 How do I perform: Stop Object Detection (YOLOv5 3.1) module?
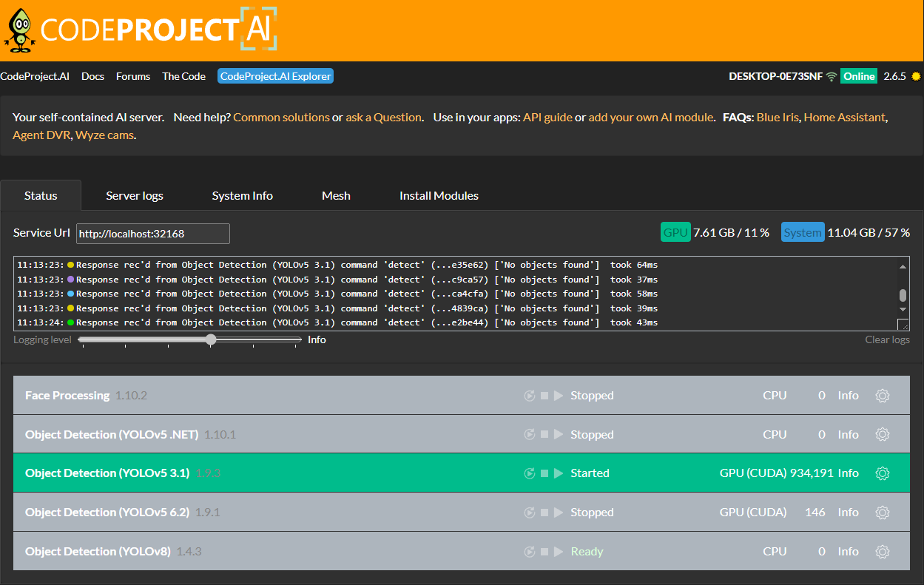click(x=544, y=473)
